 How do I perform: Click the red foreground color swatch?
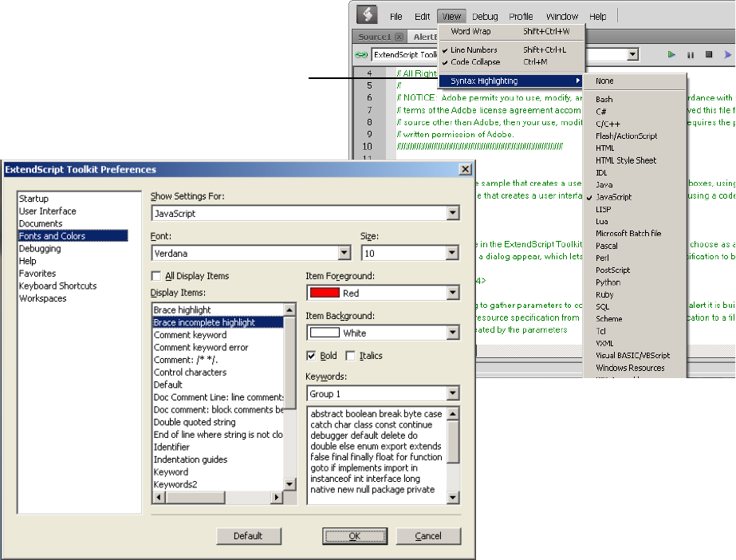click(x=325, y=293)
